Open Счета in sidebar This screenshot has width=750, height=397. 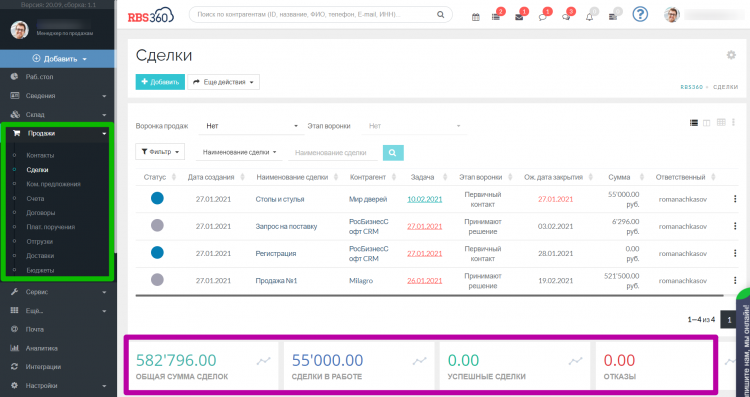point(35,198)
